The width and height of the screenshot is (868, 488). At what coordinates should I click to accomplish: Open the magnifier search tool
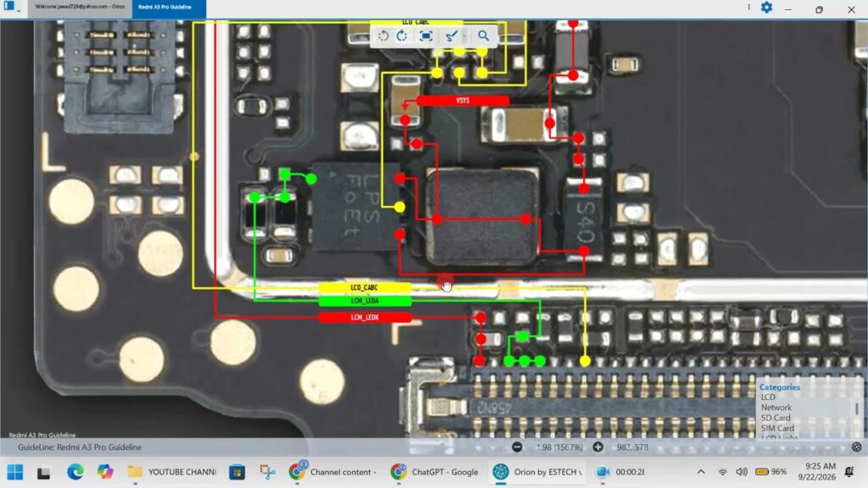483,36
